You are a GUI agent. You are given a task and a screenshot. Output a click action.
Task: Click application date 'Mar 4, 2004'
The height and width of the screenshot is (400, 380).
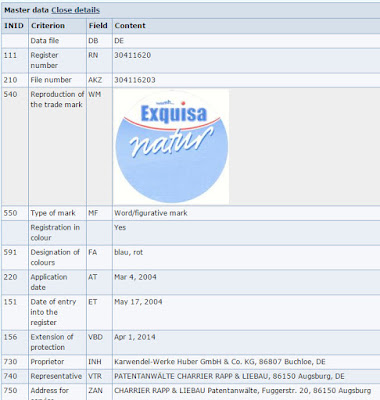(x=135, y=277)
